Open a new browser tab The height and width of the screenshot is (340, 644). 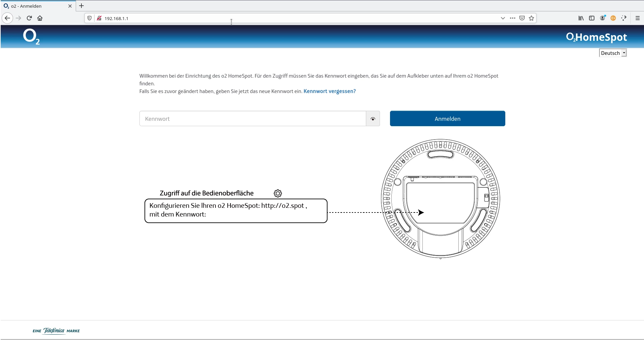81,6
